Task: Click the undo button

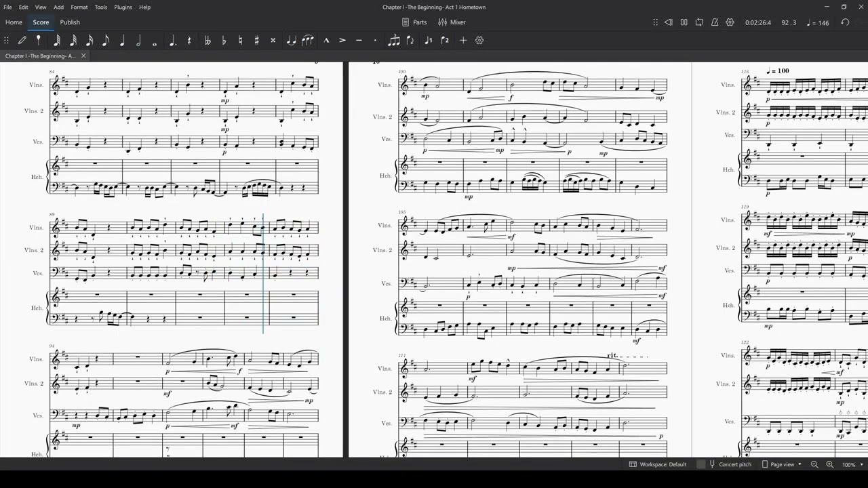Action: 845,22
